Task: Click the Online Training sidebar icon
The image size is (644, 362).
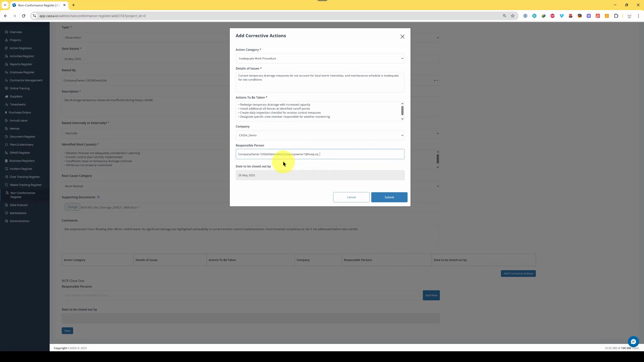Action: point(6,88)
